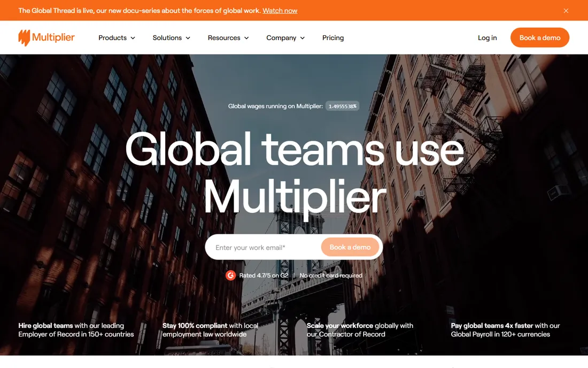This screenshot has width=588, height=368.
Task: Expand the Solutions dropdown menu
Action: (172, 38)
